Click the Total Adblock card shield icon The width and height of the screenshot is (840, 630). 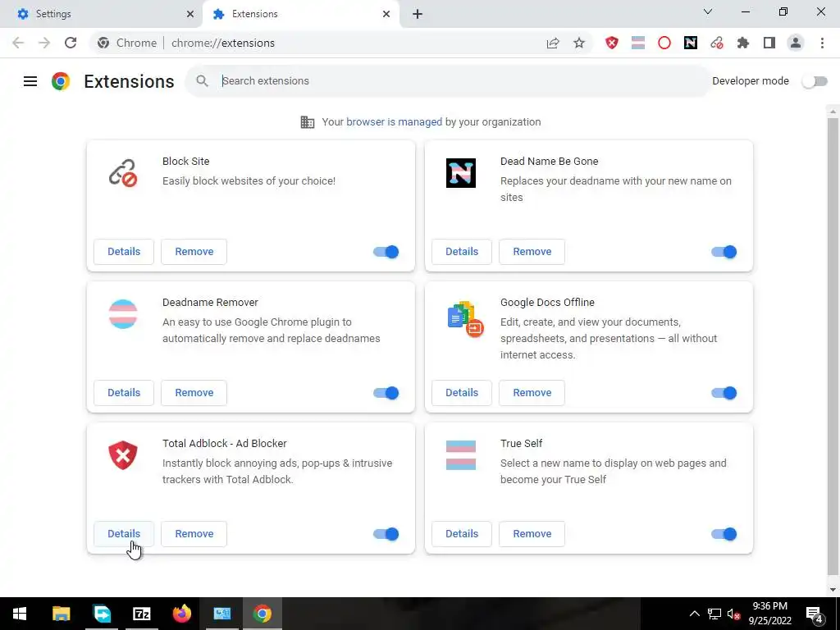[x=123, y=455]
